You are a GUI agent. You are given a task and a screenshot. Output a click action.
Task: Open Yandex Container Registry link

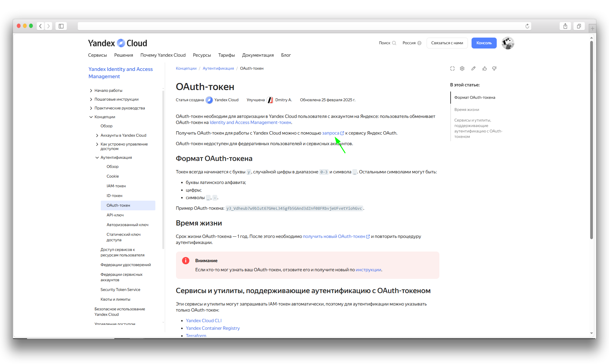pos(213,328)
